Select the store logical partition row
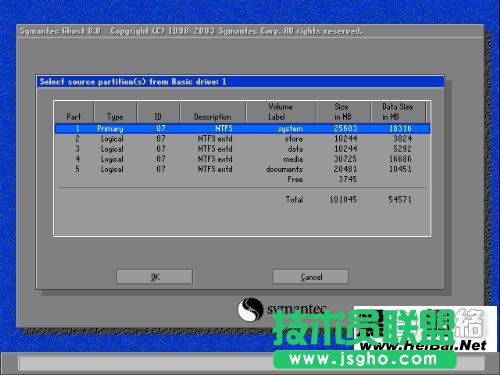Viewport: 500px width, 375px height. click(x=243, y=139)
